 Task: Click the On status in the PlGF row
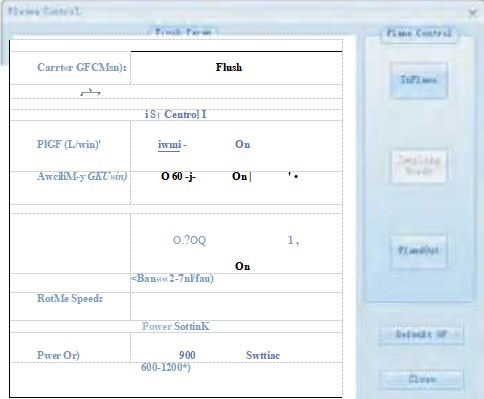[242, 144]
